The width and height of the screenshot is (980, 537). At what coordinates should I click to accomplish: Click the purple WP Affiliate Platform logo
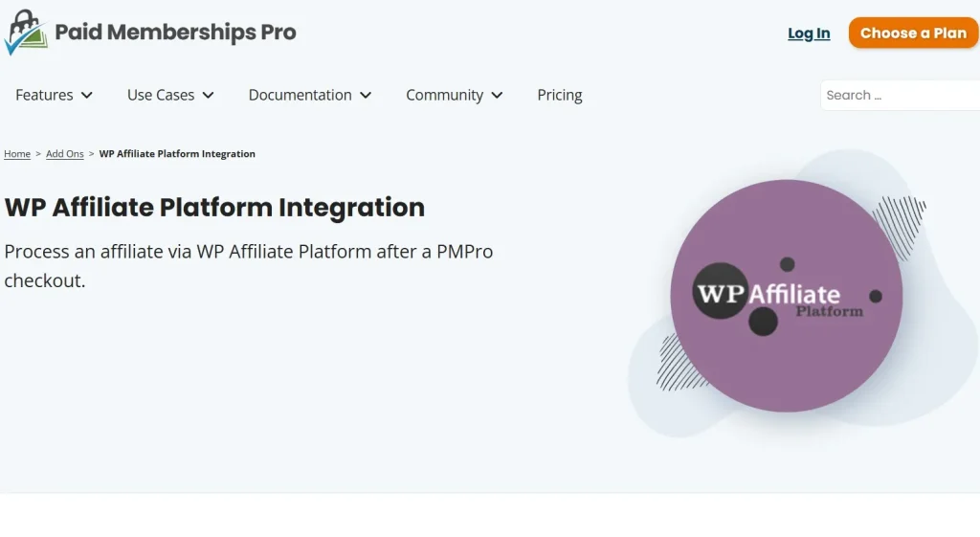tap(786, 296)
